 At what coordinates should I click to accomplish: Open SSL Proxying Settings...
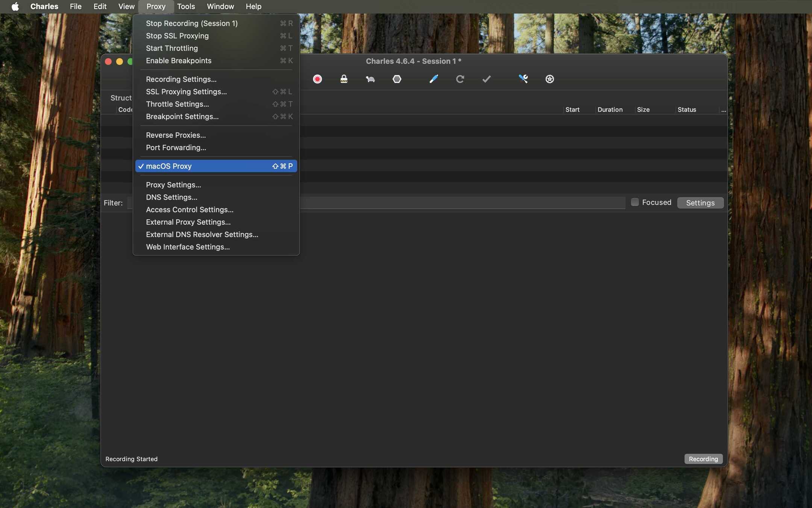point(216,91)
